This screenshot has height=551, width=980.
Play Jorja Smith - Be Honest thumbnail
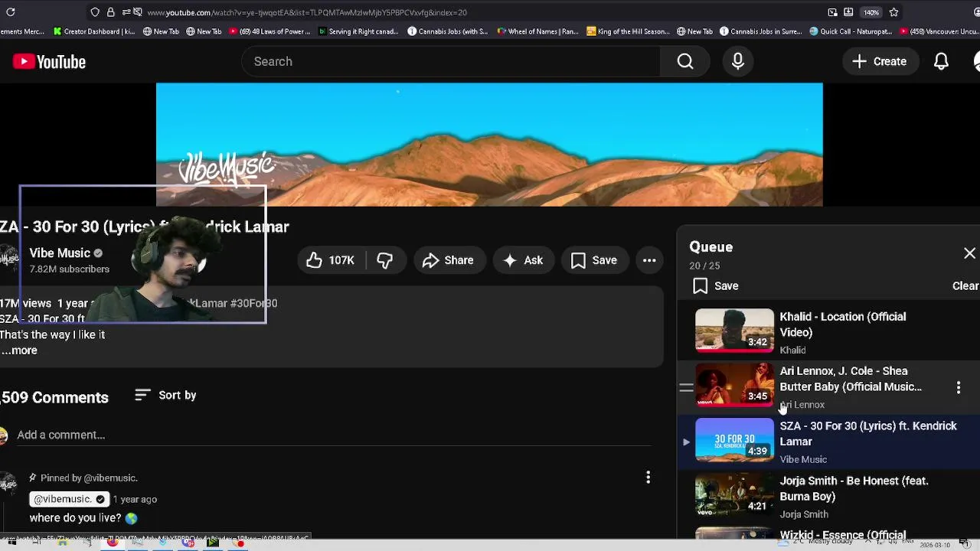[x=734, y=495]
